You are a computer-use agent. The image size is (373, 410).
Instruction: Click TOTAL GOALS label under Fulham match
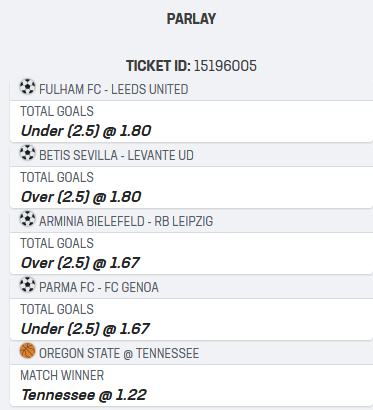57,111
